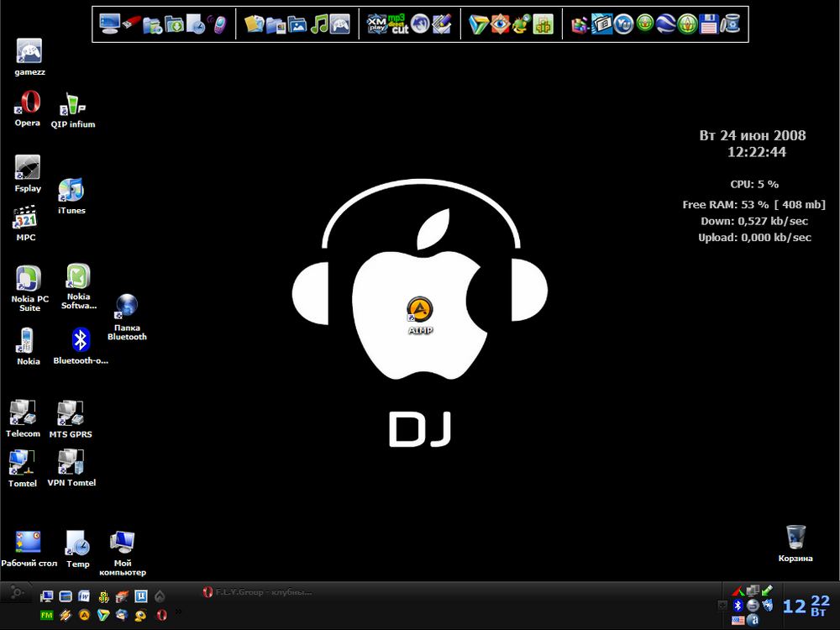Select the Telecom connection shortcut
Screen dimensions: 840x630
click(23, 418)
